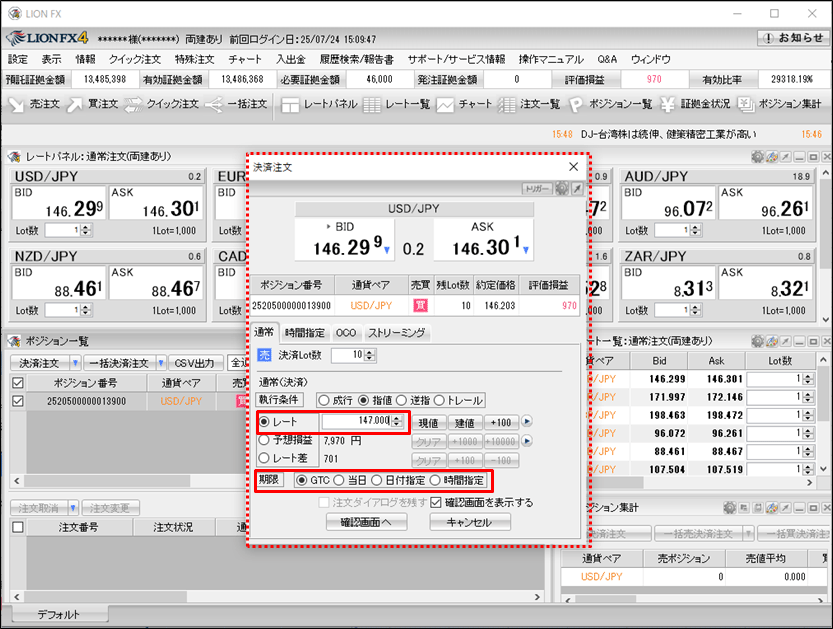Open the 特殊注文 menu

click(194, 59)
